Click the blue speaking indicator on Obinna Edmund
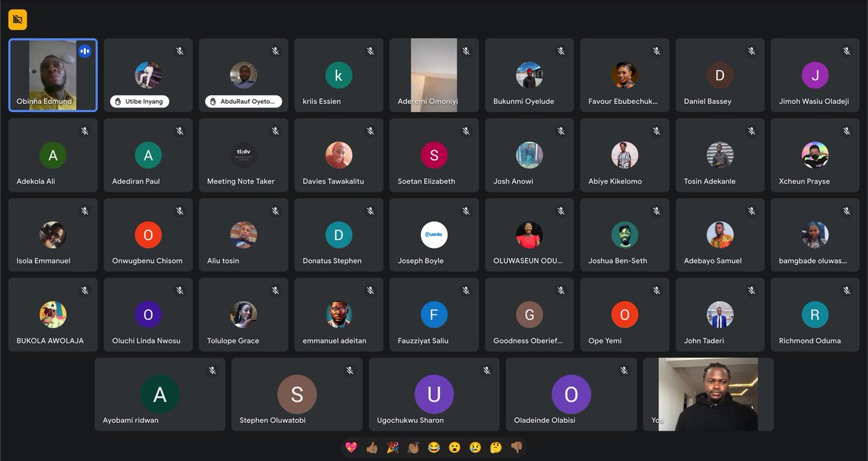This screenshot has height=461, width=868. (x=85, y=51)
